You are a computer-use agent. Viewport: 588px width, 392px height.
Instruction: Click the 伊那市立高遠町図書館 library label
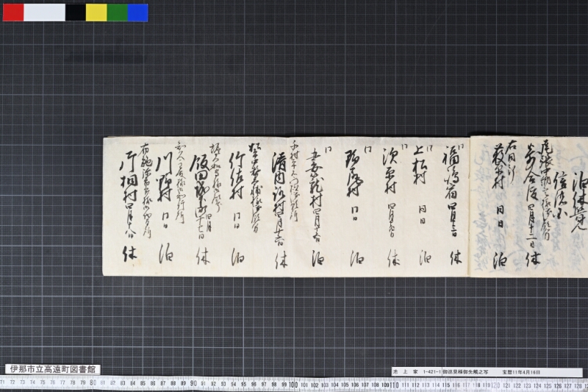(53, 369)
